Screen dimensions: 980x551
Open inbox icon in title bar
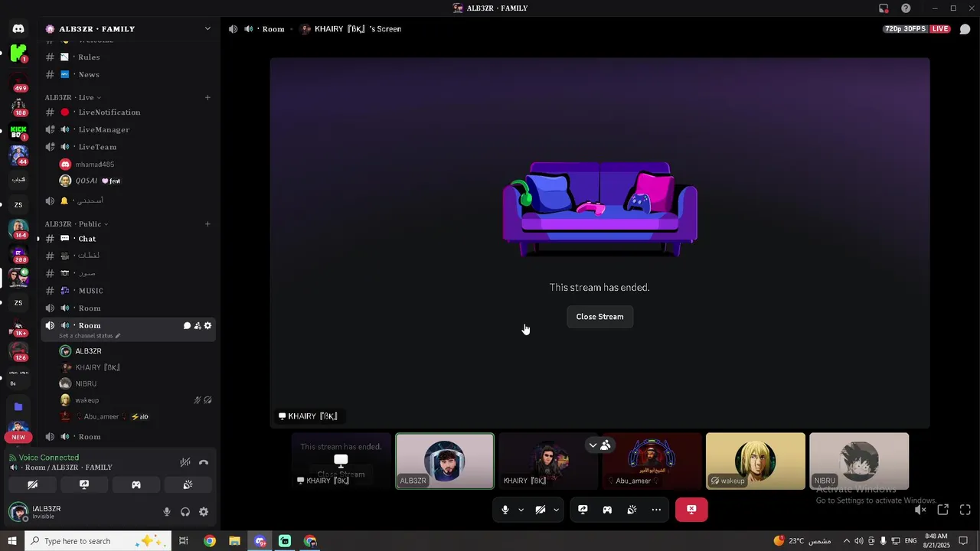(x=884, y=8)
